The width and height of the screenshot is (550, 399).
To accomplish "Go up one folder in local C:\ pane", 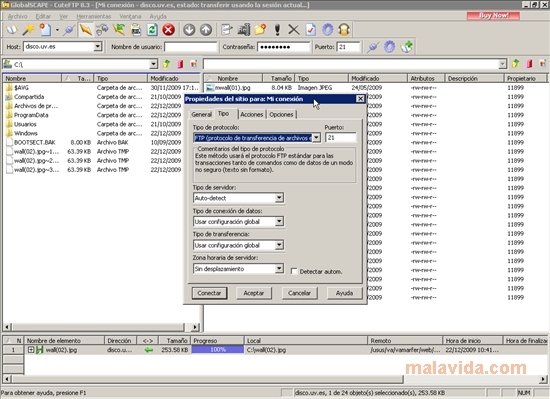I will tap(167, 64).
